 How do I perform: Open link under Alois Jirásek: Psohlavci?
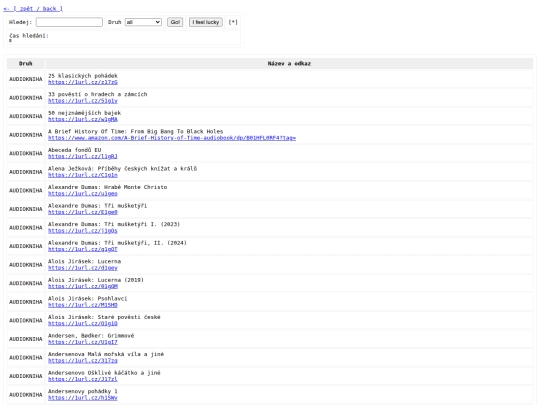click(x=83, y=305)
